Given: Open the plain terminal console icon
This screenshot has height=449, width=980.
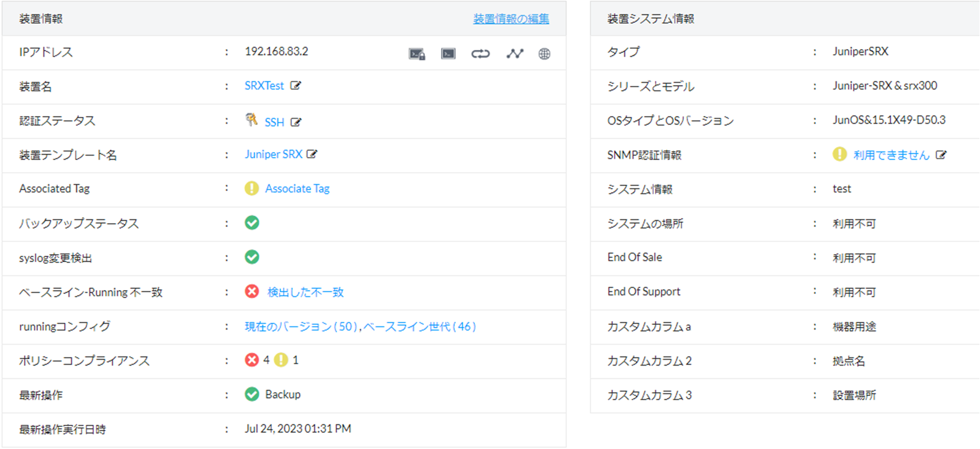Looking at the screenshot, I should pyautogui.click(x=448, y=54).
